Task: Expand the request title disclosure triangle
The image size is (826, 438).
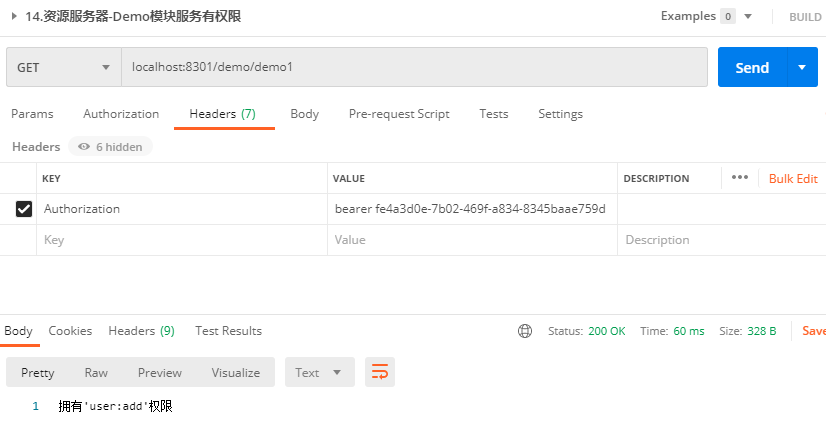Action: tap(14, 16)
